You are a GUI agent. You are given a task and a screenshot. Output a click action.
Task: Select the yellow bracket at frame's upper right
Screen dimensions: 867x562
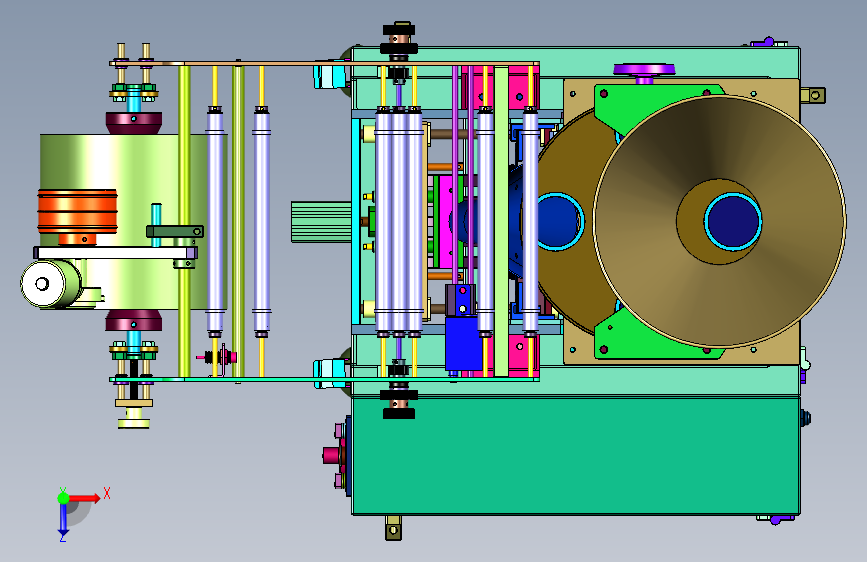[813, 95]
